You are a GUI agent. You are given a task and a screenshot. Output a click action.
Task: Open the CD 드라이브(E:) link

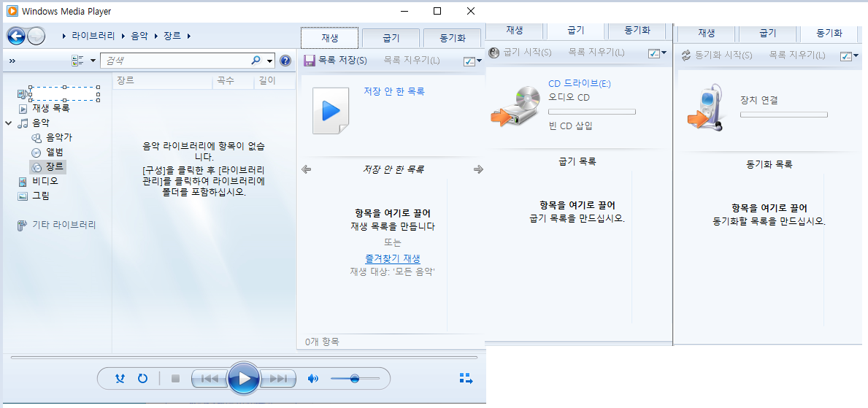(x=580, y=84)
